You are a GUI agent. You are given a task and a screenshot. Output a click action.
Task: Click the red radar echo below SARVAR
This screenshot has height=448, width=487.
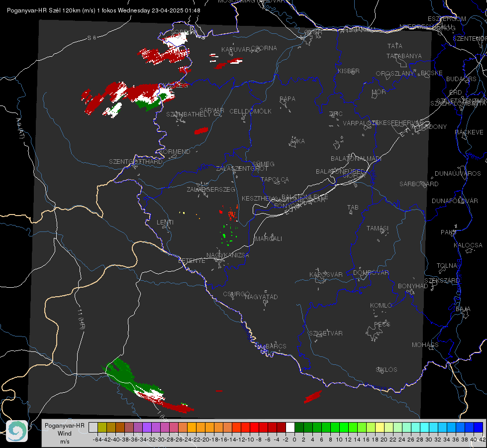[x=201, y=130]
